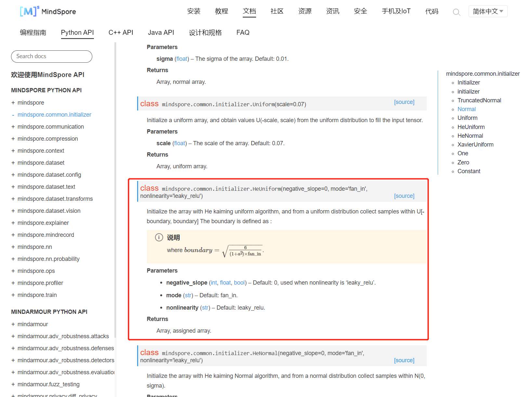Click the info icon in the 说明 note
Screen dimensions: 532x397
click(159, 237)
